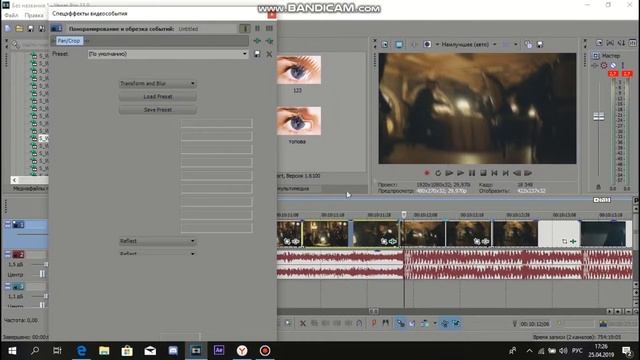640x360 pixels.
Task: Open Yandex Browser from taskbar
Action: [x=242, y=351]
